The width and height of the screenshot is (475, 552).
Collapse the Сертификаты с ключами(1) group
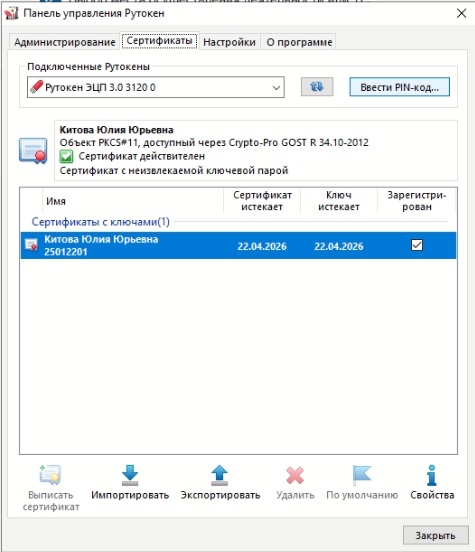click(x=100, y=222)
